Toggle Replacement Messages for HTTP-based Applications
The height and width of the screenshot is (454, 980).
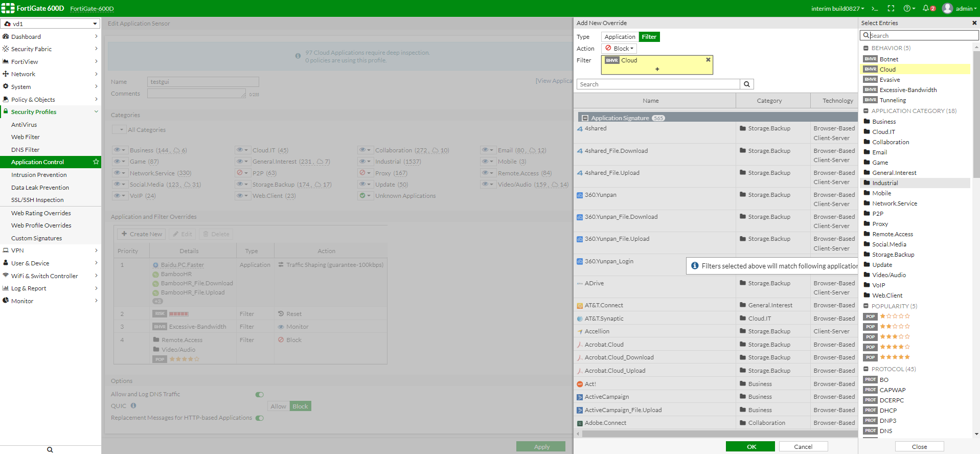(260, 418)
